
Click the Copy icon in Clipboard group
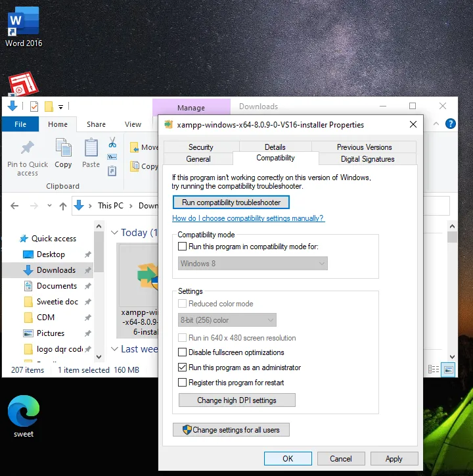click(63, 147)
